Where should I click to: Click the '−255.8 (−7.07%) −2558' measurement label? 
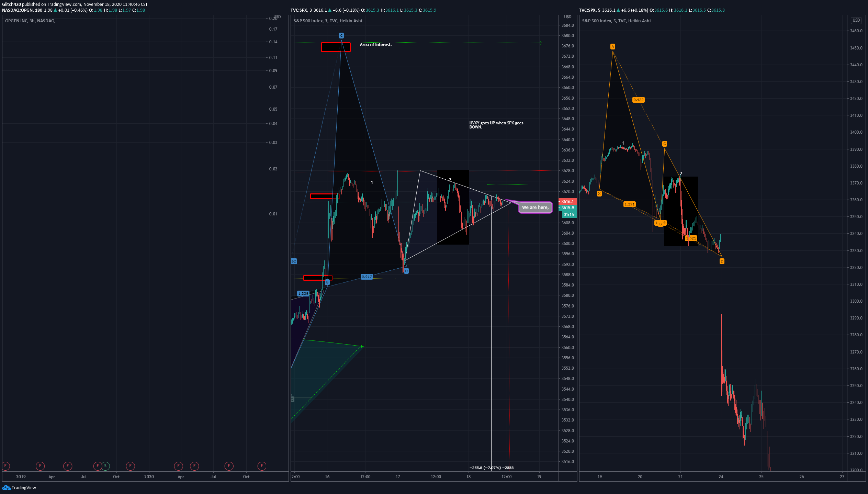492,468
